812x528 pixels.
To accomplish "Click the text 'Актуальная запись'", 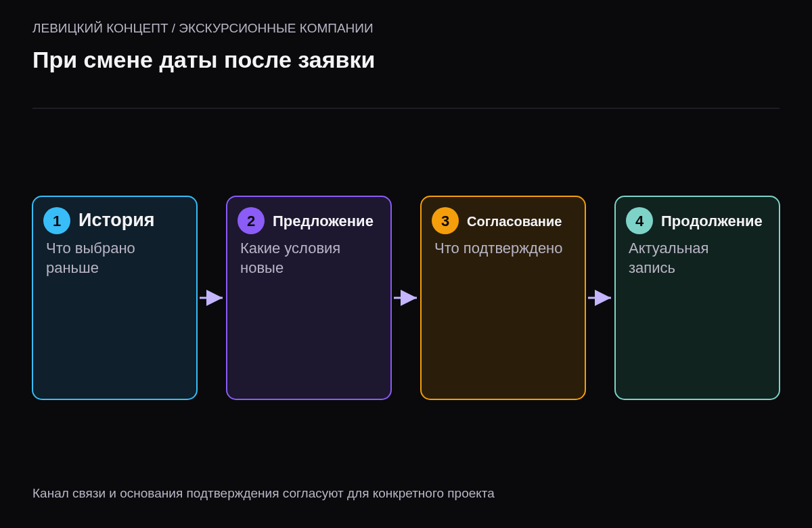I will 669,258.
